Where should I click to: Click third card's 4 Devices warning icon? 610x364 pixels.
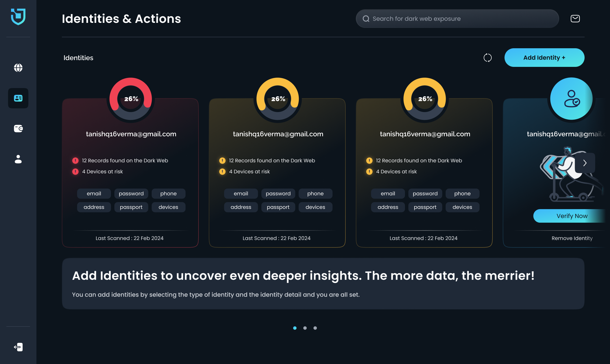tap(369, 172)
